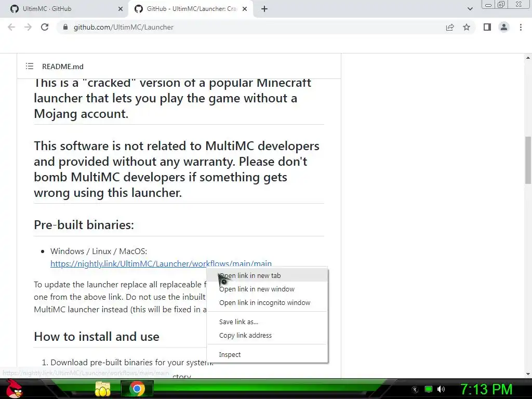Select Save link as... option
This screenshot has height=399, width=532.
[268, 322]
